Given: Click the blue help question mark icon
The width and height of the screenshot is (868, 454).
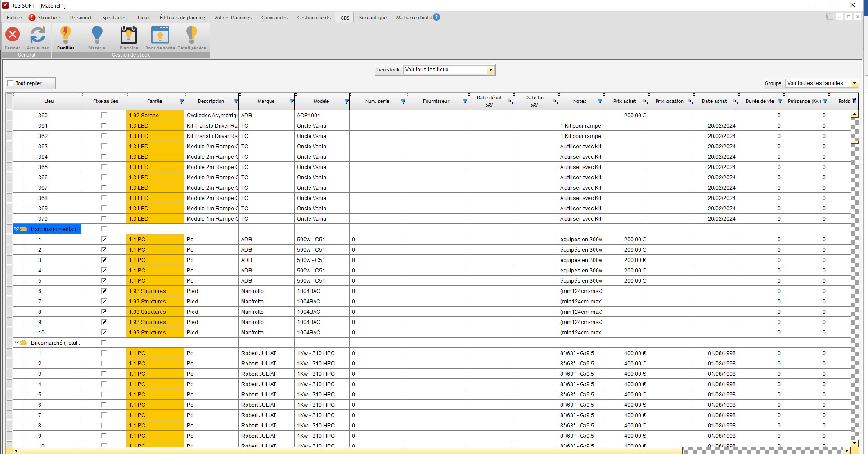Looking at the screenshot, I should tap(436, 17).
